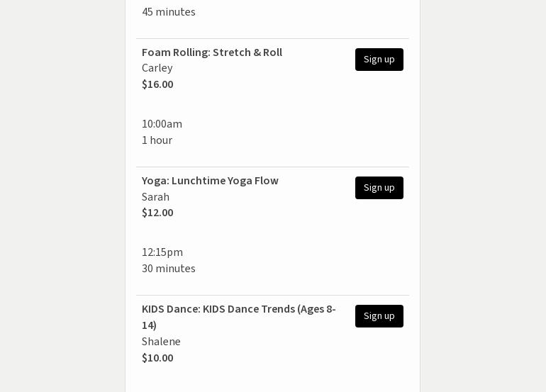Viewport: 546px width, 392px height.
Task: Select instructor name Shalene
Action: click(x=161, y=342)
